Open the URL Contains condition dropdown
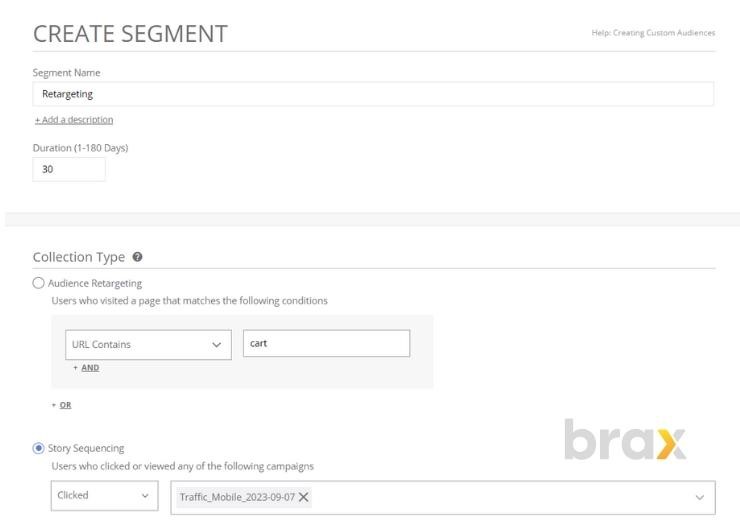 pyautogui.click(x=148, y=345)
